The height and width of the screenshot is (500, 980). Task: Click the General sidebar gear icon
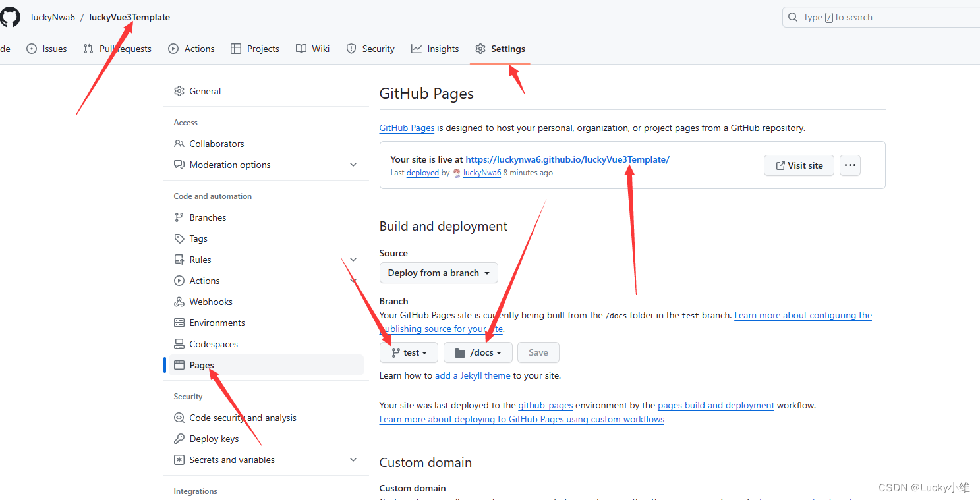click(179, 91)
